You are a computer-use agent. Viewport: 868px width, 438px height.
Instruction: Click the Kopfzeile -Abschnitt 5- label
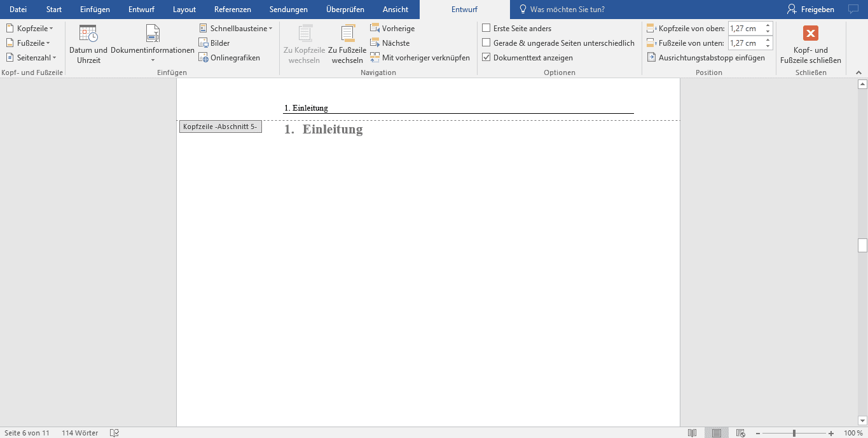coord(221,127)
